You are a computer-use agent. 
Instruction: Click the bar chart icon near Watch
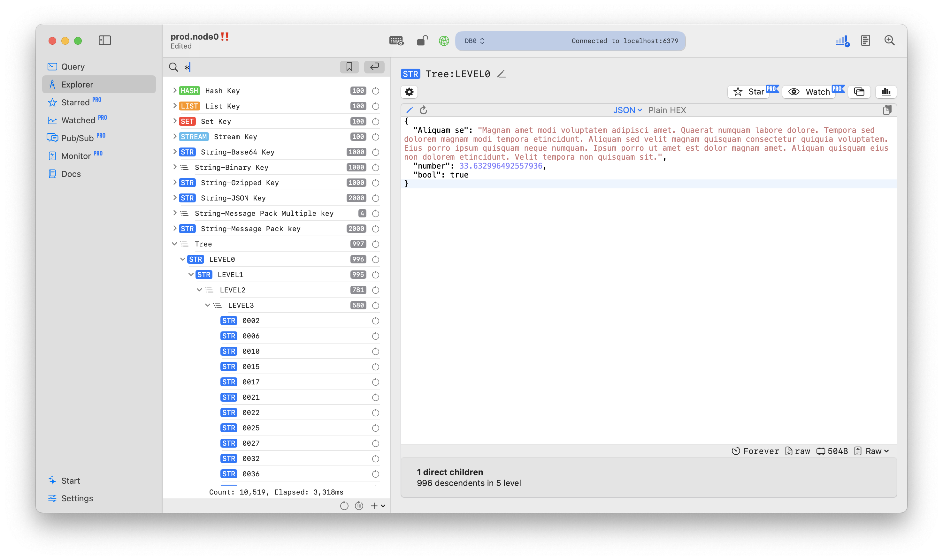885,92
